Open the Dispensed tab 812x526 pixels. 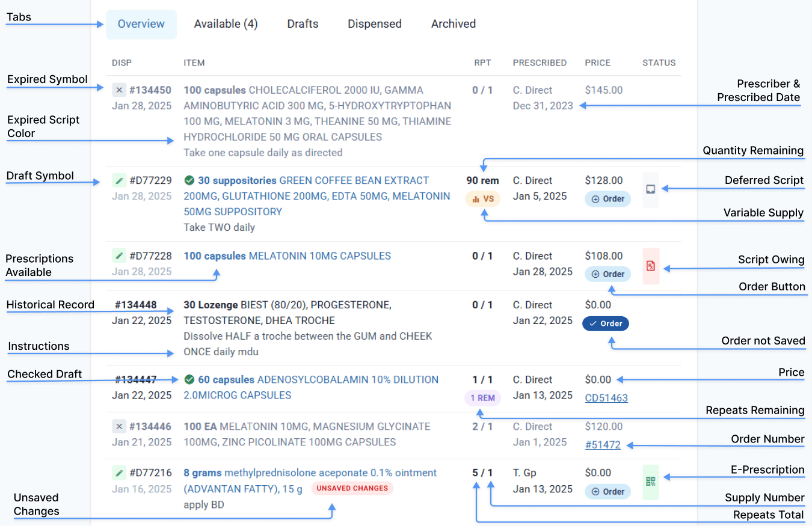pos(375,24)
